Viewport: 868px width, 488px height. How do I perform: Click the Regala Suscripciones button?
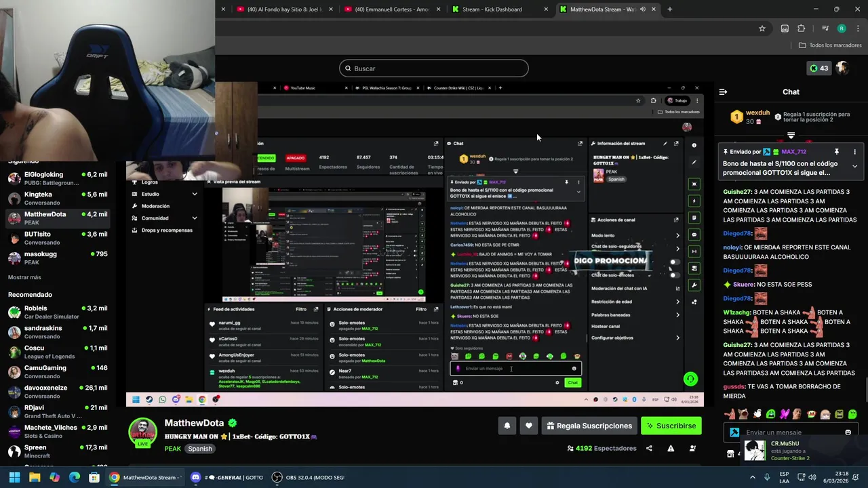589,426
